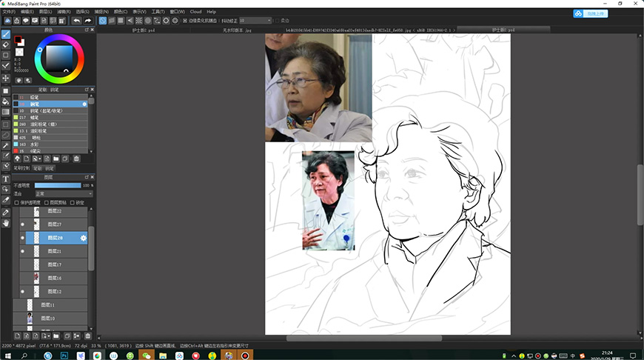Click the settings gear on layer 28
Viewport: 644px width, 360px height.
(x=84, y=238)
